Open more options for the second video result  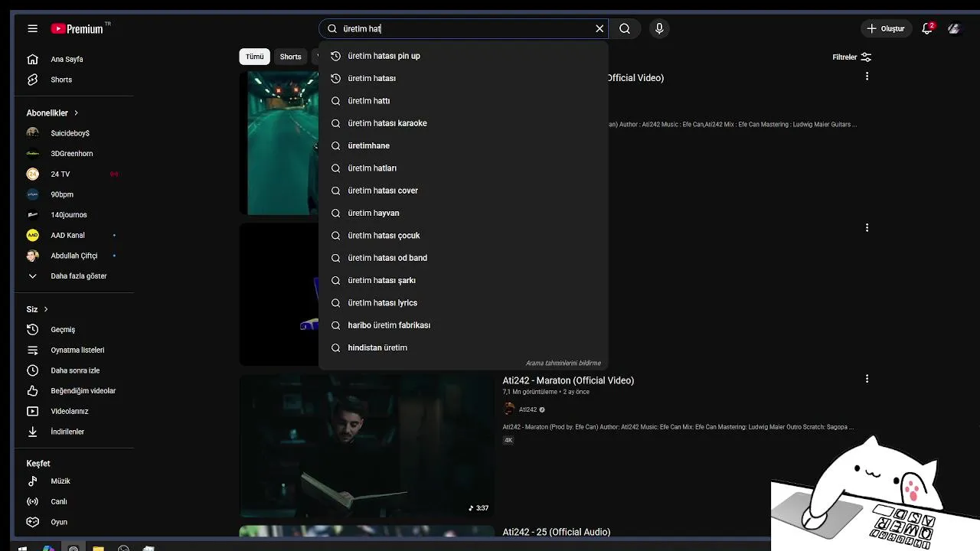click(x=867, y=227)
